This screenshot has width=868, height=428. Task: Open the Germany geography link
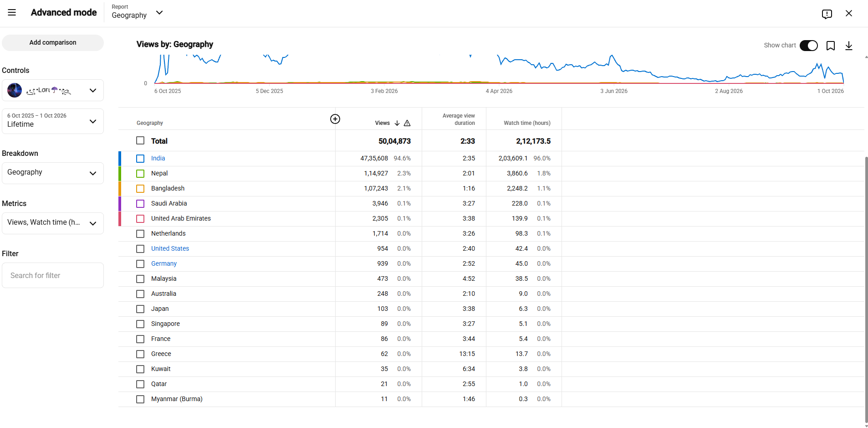pos(164,263)
